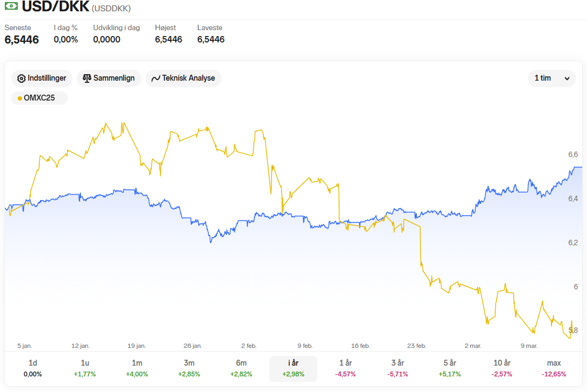Screen dimensions: 587x392
Task: Select the 1m period tab
Action: pos(137,368)
